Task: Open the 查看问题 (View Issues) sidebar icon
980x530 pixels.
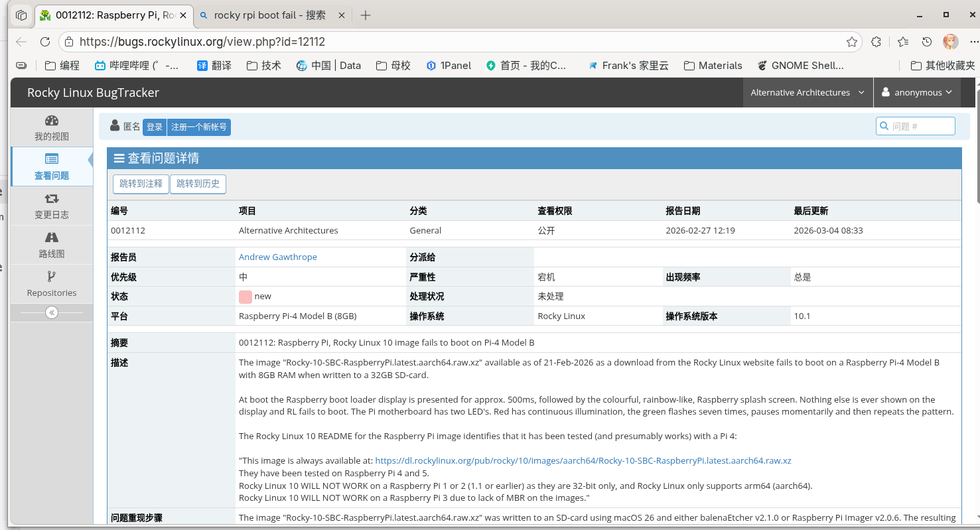Action: [x=51, y=159]
